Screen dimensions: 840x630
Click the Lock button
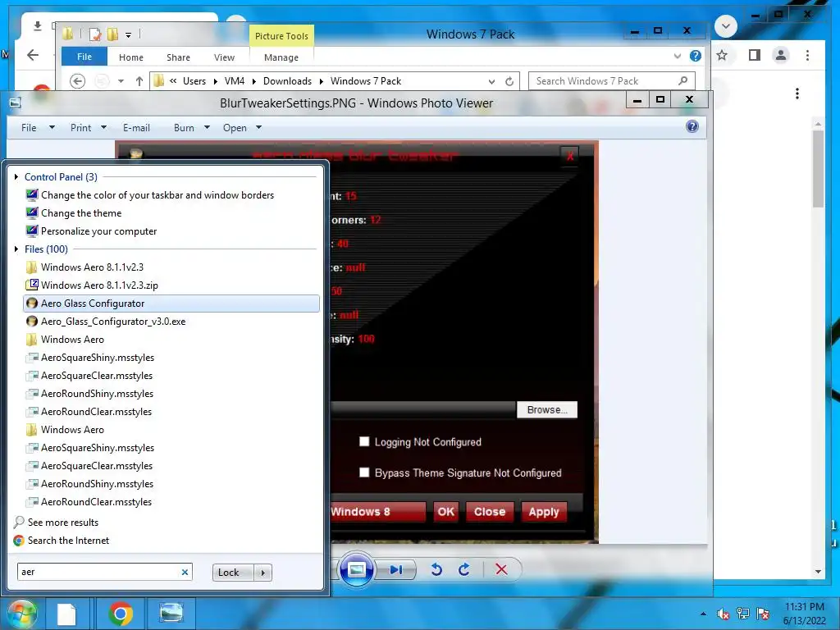coord(233,573)
